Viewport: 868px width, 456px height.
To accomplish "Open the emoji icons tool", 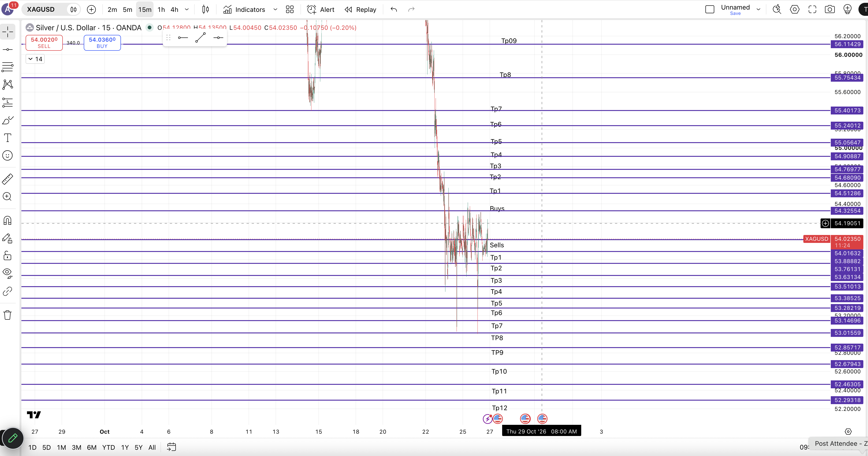I will (7, 155).
